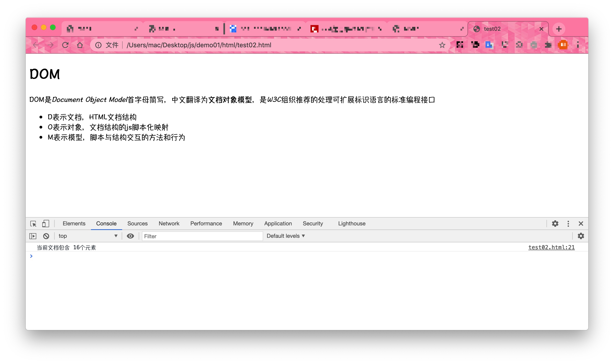Viewport: 614px width, 364px height.
Task: Reload the page with refresh icon
Action: click(x=65, y=45)
